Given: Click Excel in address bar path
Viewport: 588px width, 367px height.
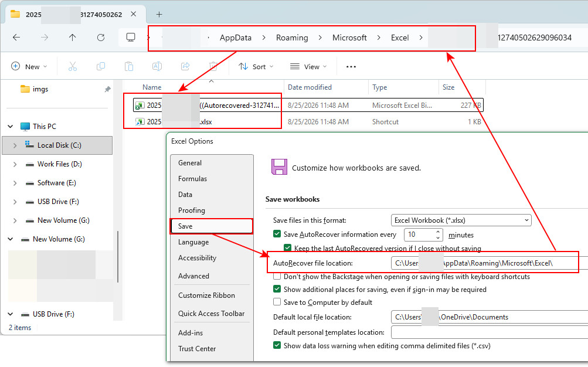Looking at the screenshot, I should click(400, 38).
